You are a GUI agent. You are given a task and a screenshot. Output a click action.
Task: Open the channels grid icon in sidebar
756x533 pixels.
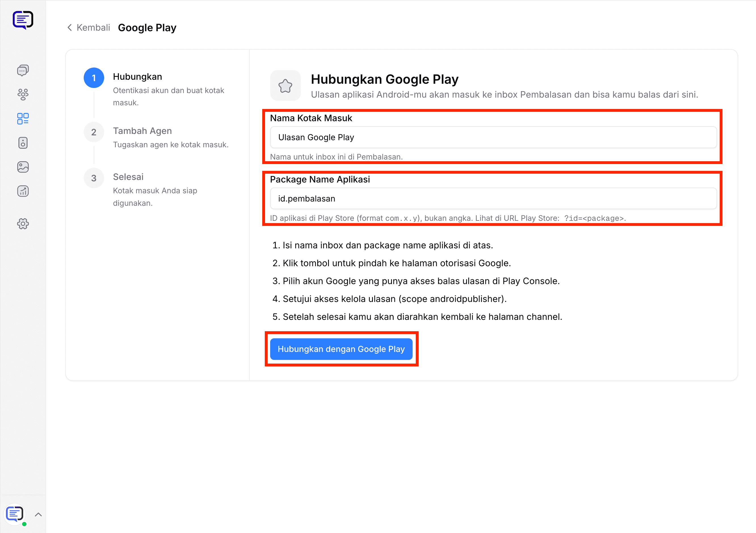(x=23, y=119)
